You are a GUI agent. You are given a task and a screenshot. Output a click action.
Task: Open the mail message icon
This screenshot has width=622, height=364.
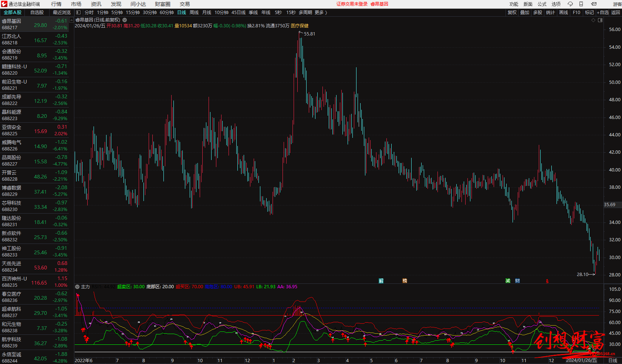[x=594, y=4]
